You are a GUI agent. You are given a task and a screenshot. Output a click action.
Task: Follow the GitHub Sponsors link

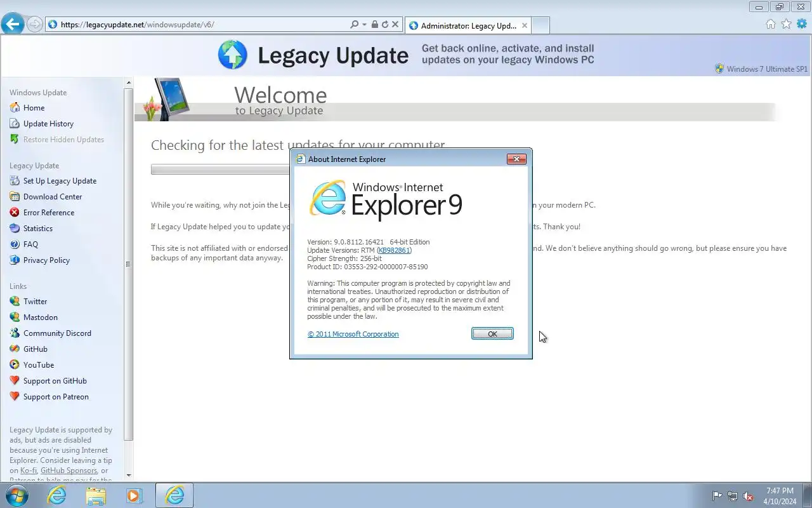pos(69,471)
